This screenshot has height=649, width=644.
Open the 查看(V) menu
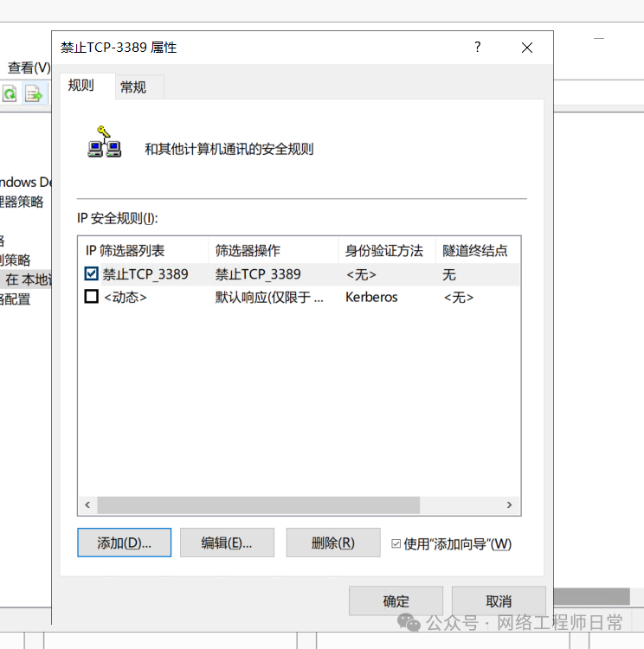tap(29, 67)
